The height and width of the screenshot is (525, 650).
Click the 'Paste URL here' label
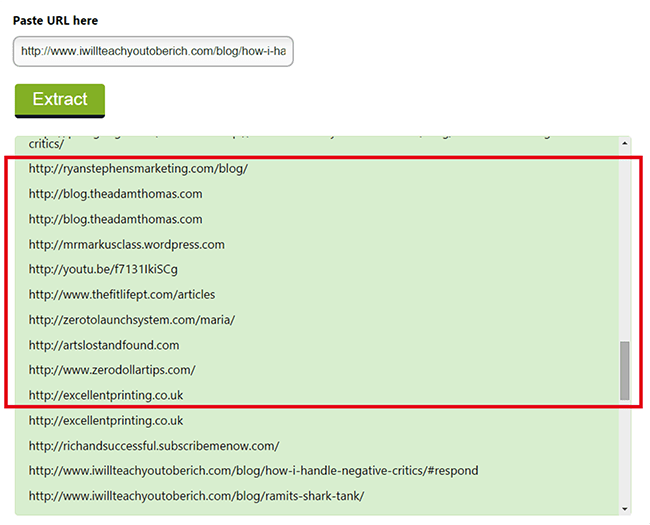(x=56, y=20)
